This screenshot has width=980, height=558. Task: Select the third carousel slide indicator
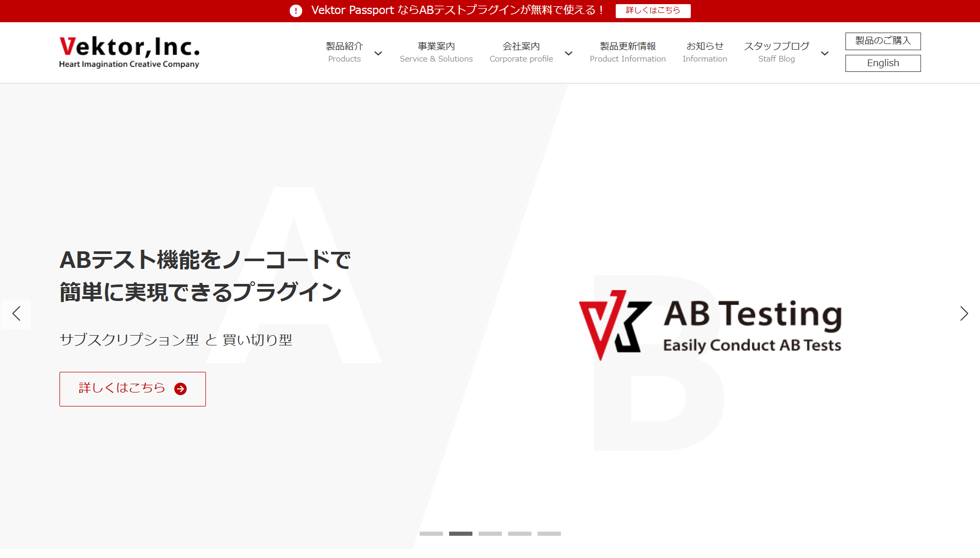tap(490, 533)
